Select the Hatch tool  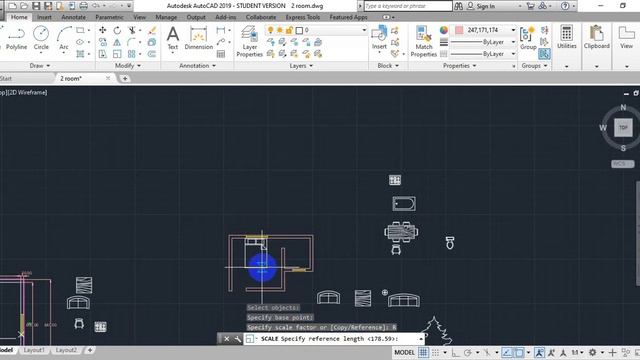pos(80,54)
